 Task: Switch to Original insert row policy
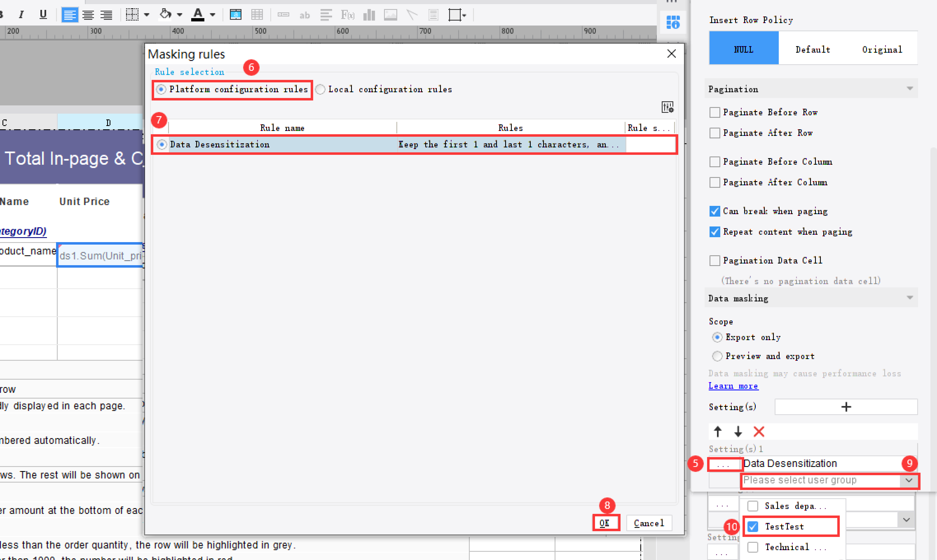pos(882,49)
